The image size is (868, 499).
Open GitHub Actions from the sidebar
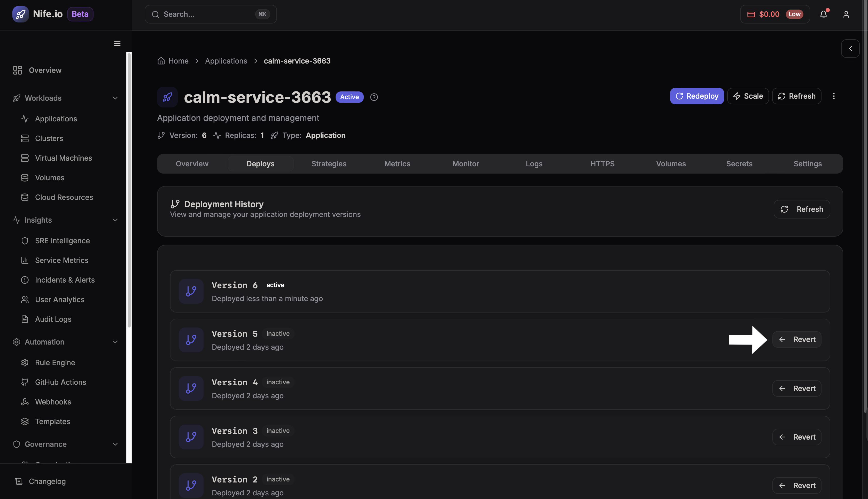(60, 382)
